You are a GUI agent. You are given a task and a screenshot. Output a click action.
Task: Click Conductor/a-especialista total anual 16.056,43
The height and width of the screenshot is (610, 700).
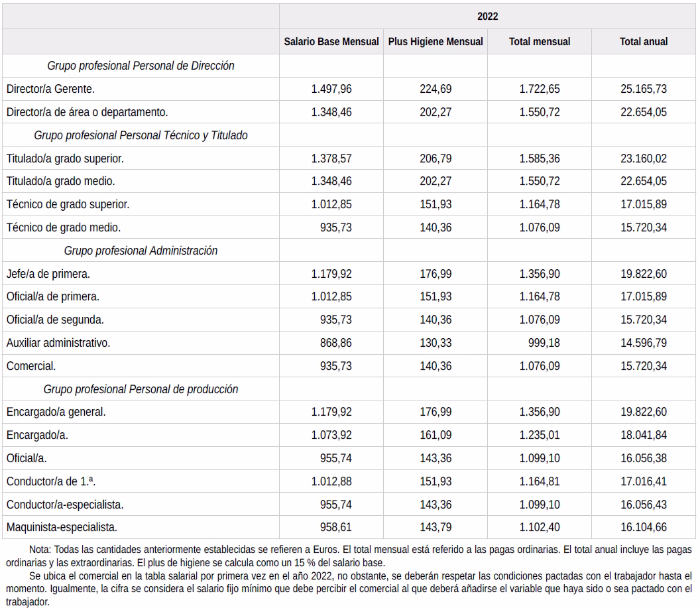[644, 505]
